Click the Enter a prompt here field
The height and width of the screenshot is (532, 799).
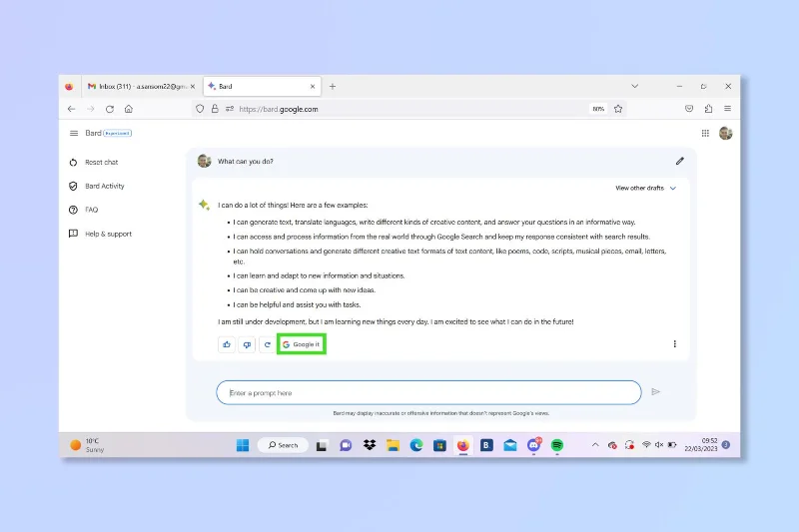pos(428,392)
